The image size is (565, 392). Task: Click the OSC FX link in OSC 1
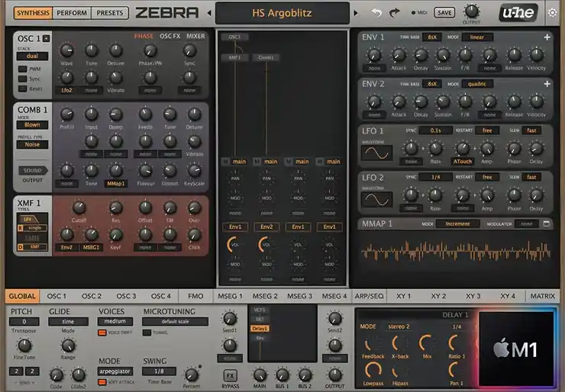click(x=169, y=36)
